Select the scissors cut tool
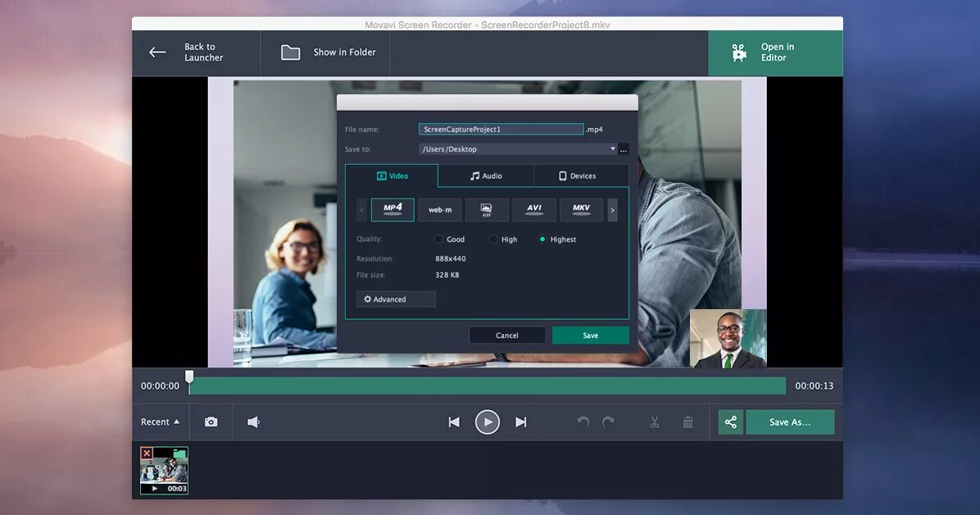The height and width of the screenshot is (515, 980). (655, 422)
